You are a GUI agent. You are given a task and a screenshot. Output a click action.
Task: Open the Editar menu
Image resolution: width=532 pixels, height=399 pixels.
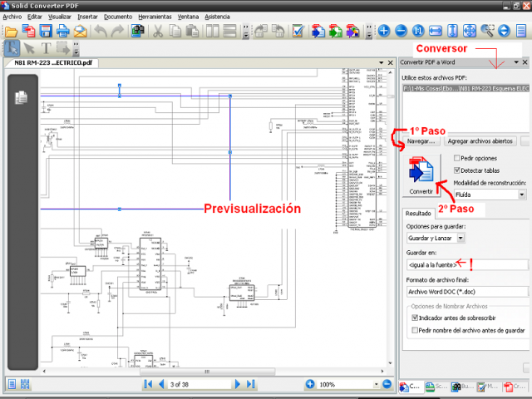point(35,17)
